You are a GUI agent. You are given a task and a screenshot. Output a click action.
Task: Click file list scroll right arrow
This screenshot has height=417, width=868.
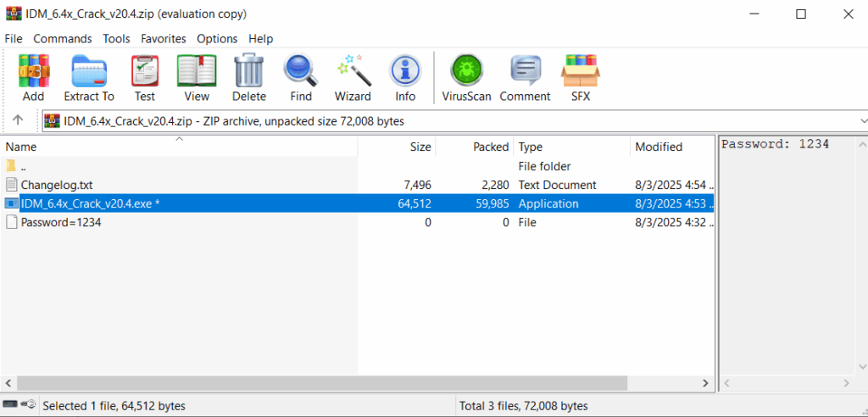click(x=705, y=382)
